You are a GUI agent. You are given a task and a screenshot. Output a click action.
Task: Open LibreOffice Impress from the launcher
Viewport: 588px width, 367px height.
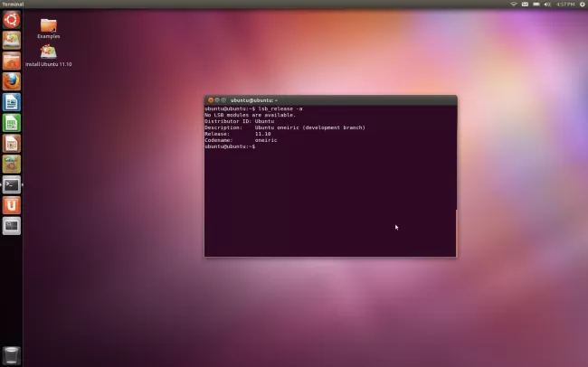12,143
